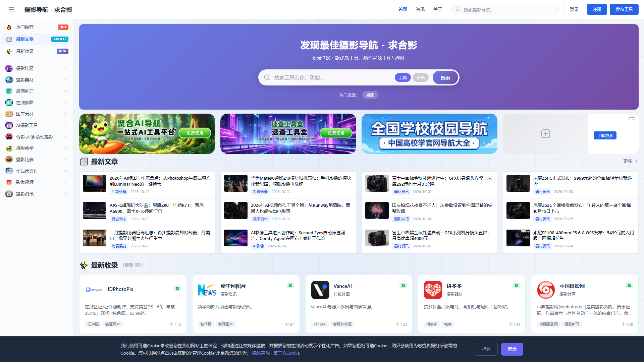Image resolution: width=644 pixels, height=362 pixels.
Task: Click the 摄影器材 sidebar icon
Action: pyautogui.click(x=9, y=80)
